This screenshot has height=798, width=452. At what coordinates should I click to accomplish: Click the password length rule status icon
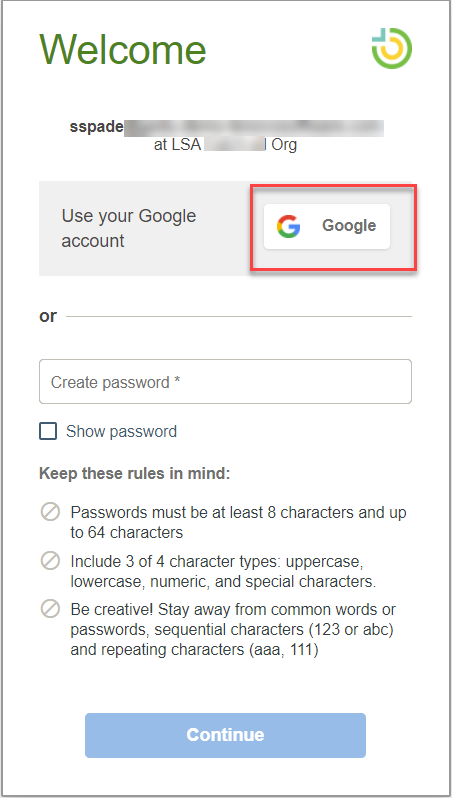point(50,512)
